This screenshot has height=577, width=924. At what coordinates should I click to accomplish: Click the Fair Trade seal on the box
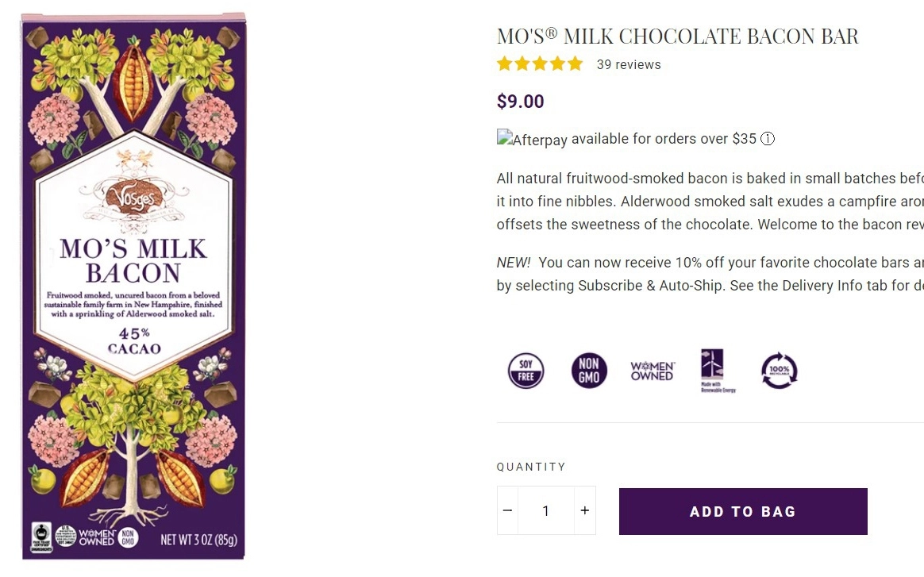pos(41,537)
